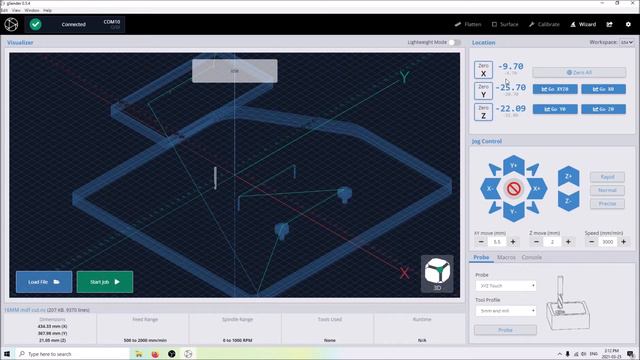The height and width of the screenshot is (360, 640).
Task: Increase XY move distance
Action: 513,242
